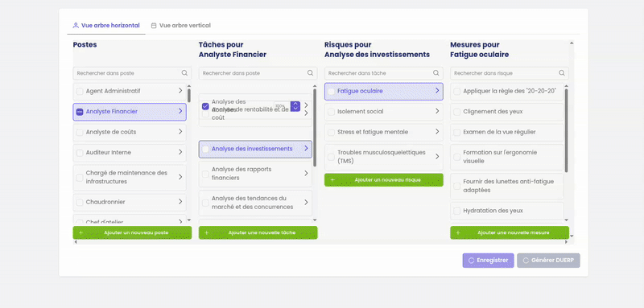
Task: Click the percentage stepper arrows on checked task
Action: pos(295,106)
